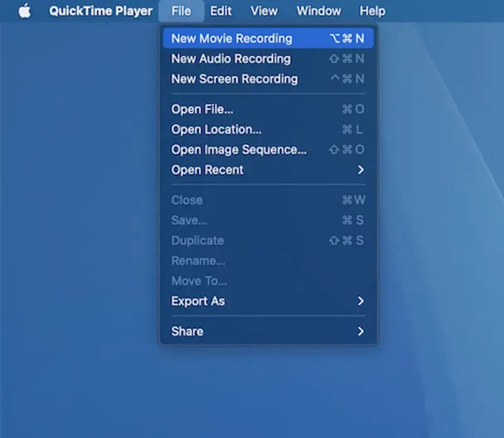
Task: Click the dimmed Move To… item
Action: (x=268, y=281)
